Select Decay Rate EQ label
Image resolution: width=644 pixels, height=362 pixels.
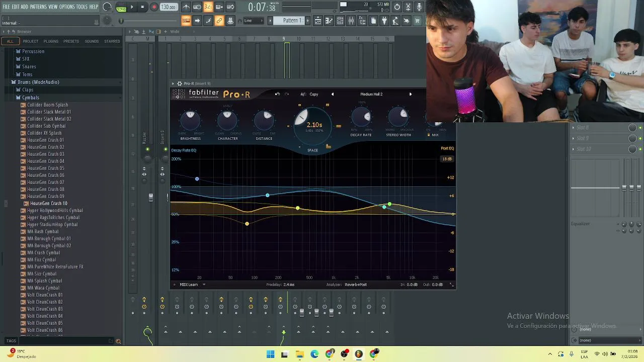184,150
